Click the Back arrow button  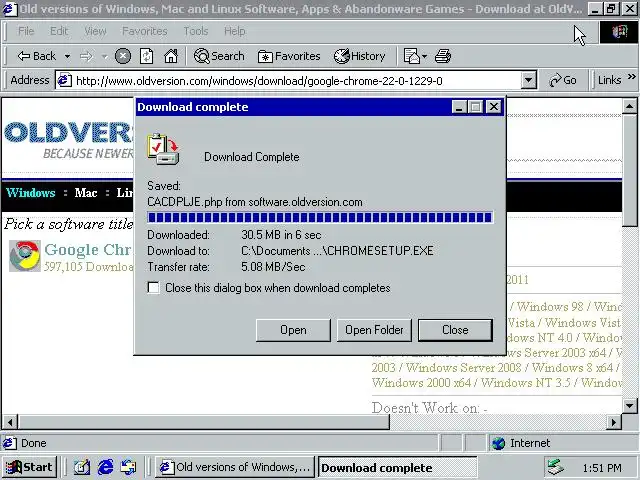pyautogui.click(x=36, y=56)
